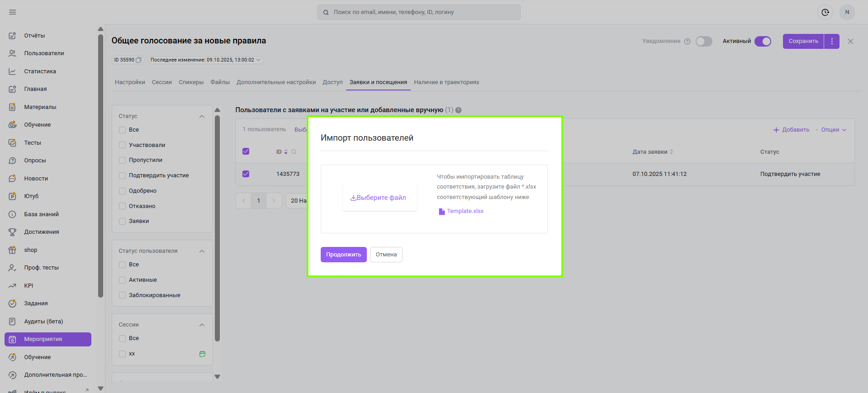Sort by the ID column arrows
Screen dimensions: 868x393
coord(286,152)
